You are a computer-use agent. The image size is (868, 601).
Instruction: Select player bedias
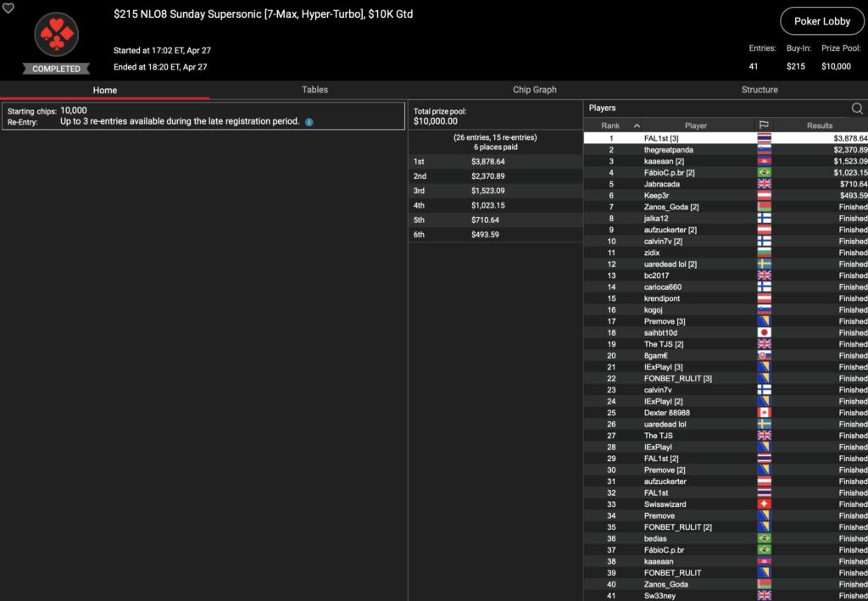655,538
